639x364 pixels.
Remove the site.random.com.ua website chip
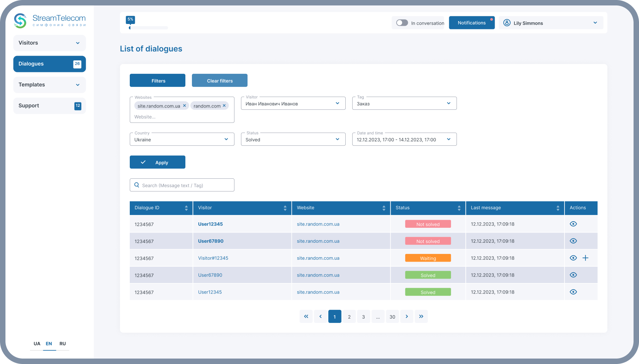(x=184, y=106)
